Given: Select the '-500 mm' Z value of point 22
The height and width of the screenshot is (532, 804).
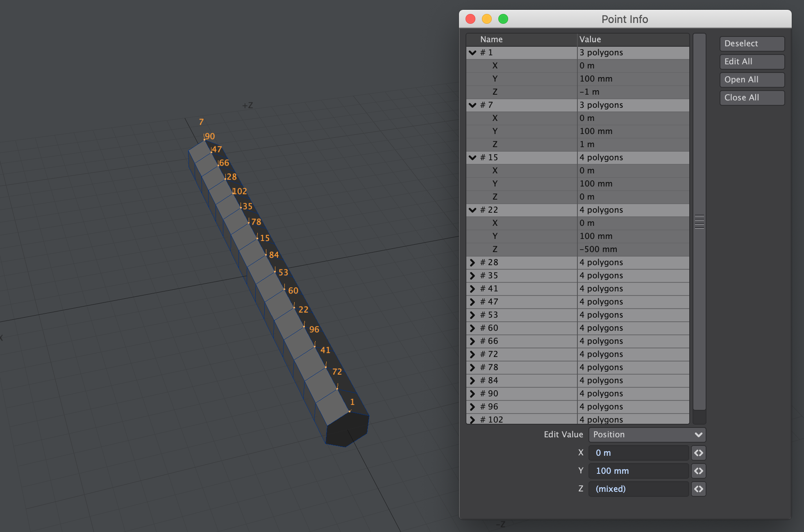Looking at the screenshot, I should (598, 249).
